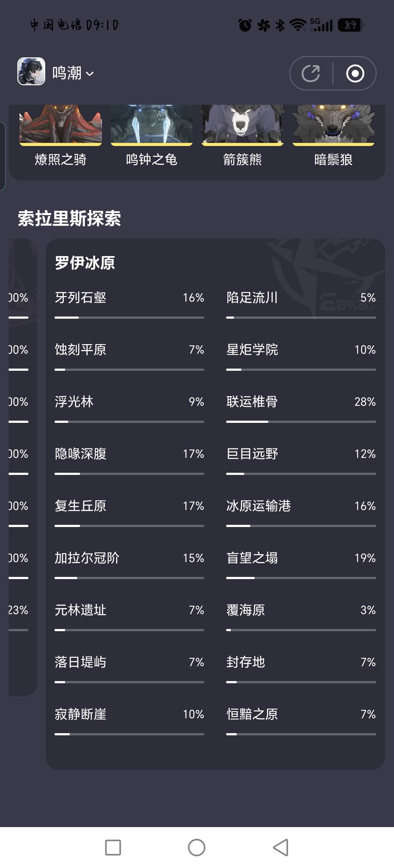Open the 牙列石壑 16% exploration entry
Screen dimensions: 394x868
coord(129,303)
